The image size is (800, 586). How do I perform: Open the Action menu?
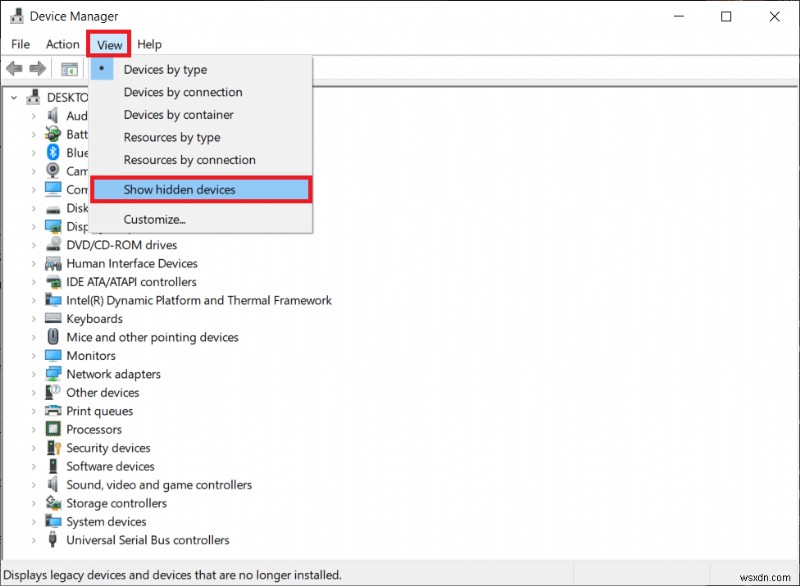[63, 44]
